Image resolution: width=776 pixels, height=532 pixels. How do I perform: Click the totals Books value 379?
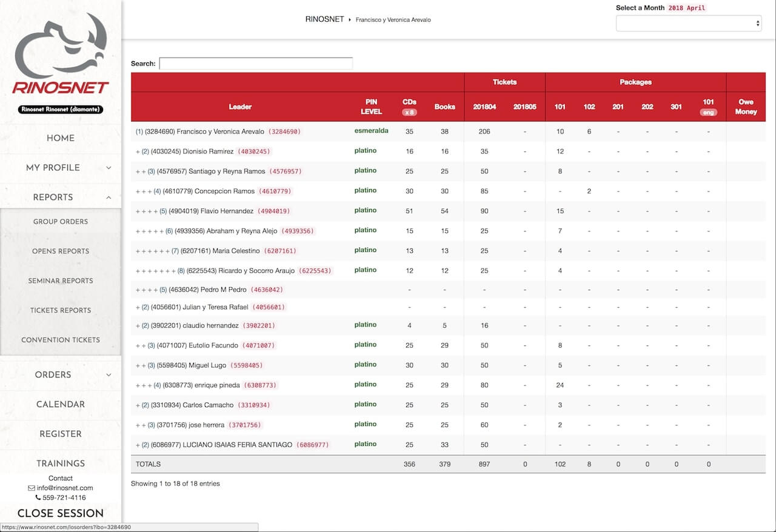point(444,464)
